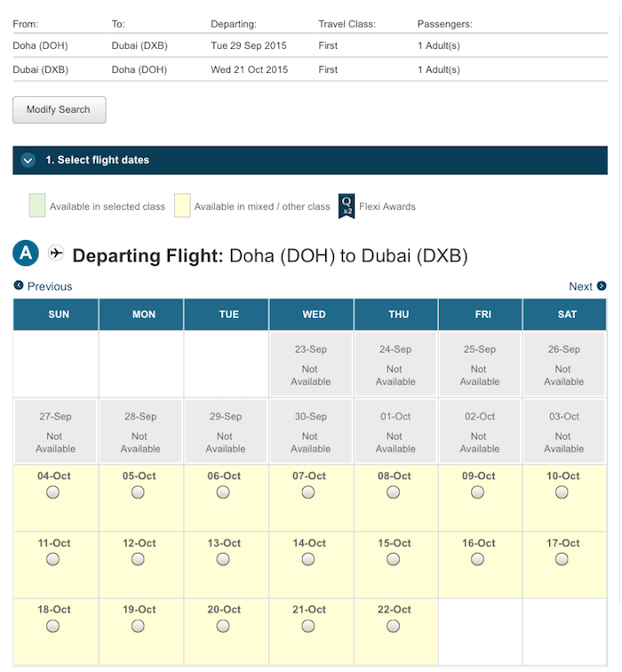Click the Modify Search button
The image size is (622, 672).
(x=60, y=109)
